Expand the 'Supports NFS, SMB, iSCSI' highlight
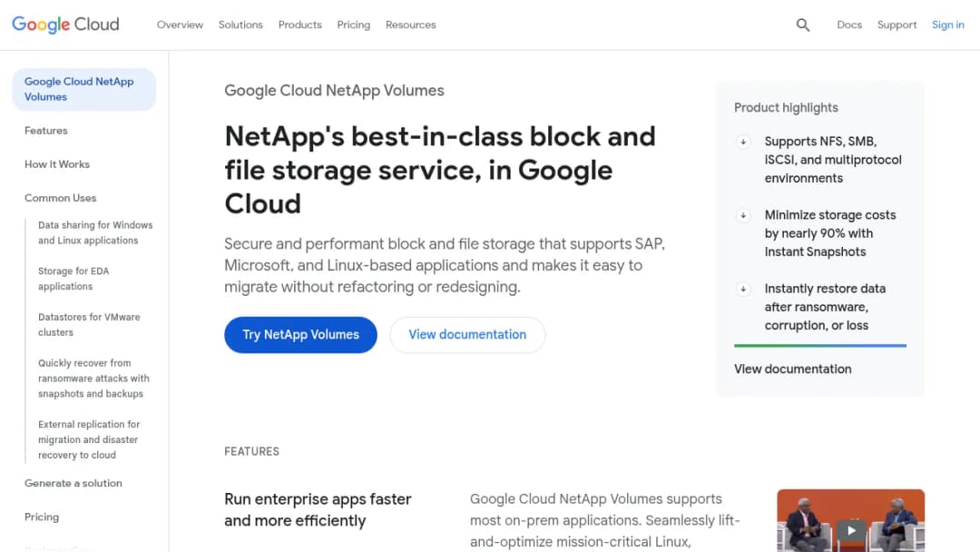The height and width of the screenshot is (552, 980). [743, 142]
